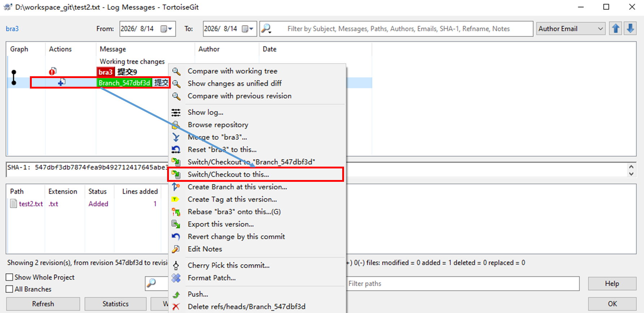Click the magnifier icon beside Refresh area

tap(152, 283)
